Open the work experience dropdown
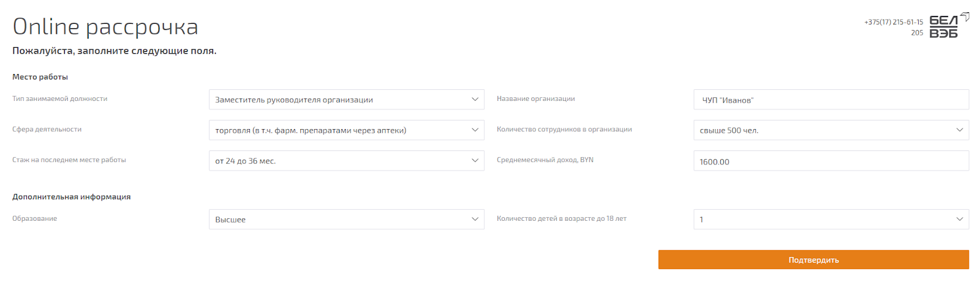 (x=347, y=161)
